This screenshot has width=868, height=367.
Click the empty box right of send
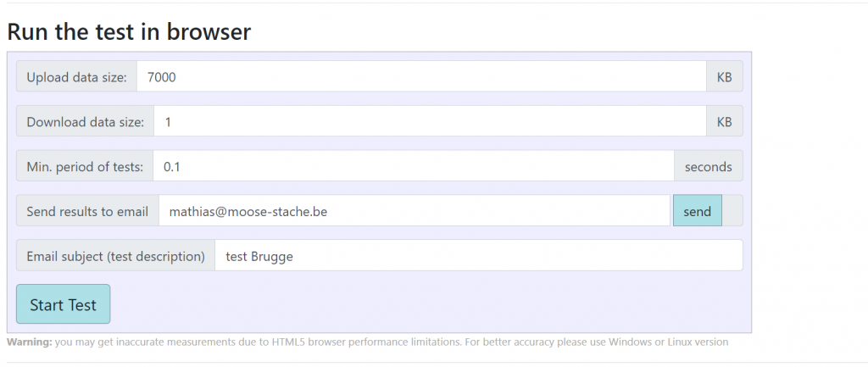point(732,211)
